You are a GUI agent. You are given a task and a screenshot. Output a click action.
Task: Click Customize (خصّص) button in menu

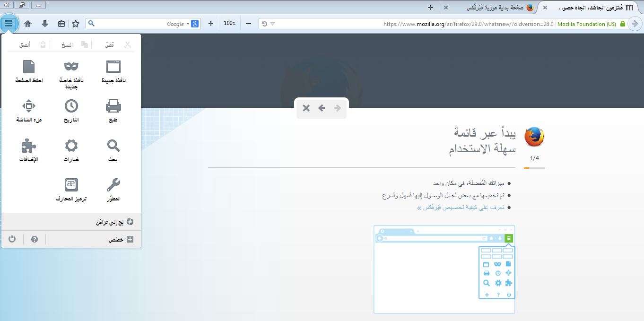pos(94,239)
